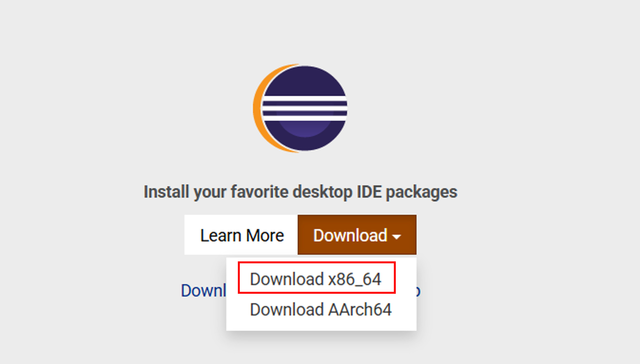The width and height of the screenshot is (640, 364).
Task: Select the "Download x86_64" menu entry
Action: (x=316, y=279)
